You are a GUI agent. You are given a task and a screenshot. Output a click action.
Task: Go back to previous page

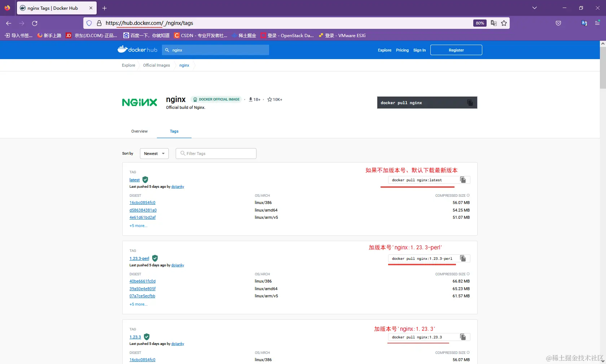click(9, 23)
